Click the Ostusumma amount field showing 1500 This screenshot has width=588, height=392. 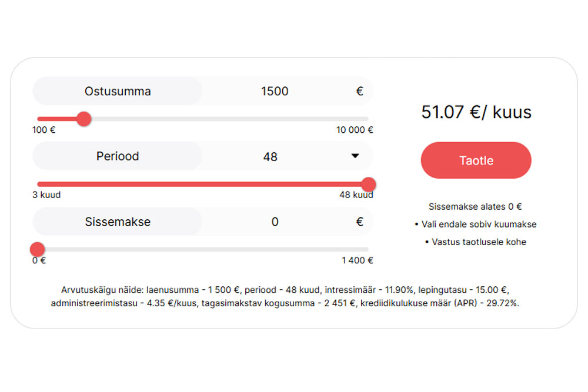(x=275, y=92)
